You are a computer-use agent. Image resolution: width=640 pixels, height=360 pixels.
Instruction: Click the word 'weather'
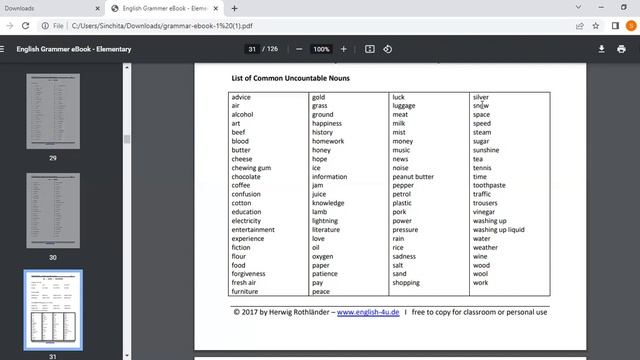click(x=485, y=247)
